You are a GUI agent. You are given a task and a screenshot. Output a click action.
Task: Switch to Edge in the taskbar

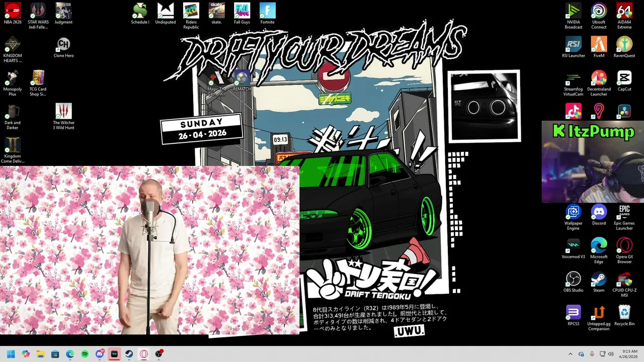click(x=70, y=354)
